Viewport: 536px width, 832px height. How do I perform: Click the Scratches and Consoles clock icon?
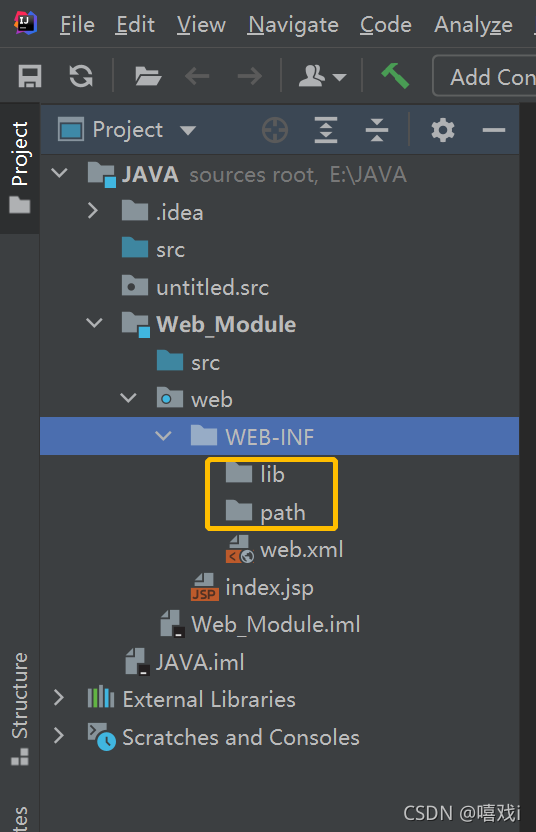click(101, 737)
